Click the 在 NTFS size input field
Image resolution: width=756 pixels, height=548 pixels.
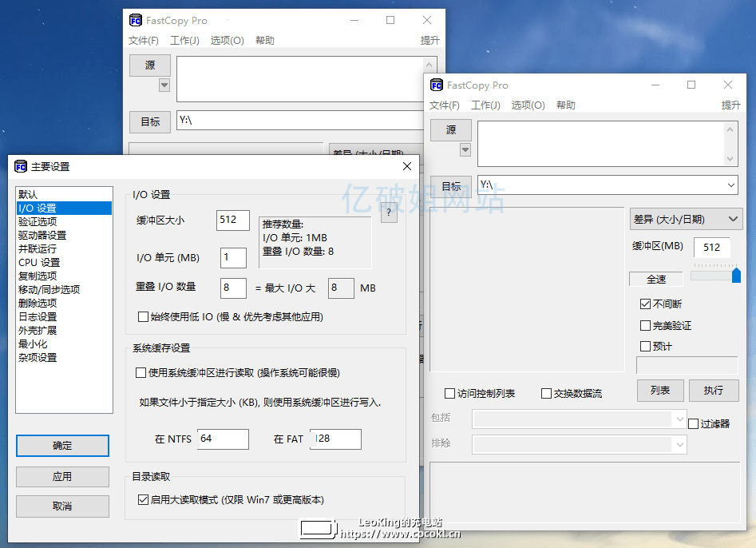tap(223, 439)
